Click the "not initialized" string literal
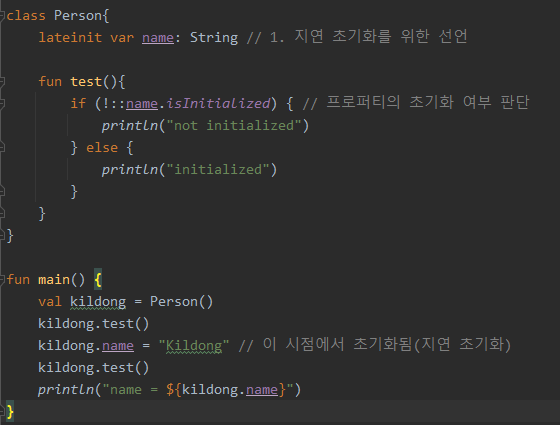 click(234, 126)
